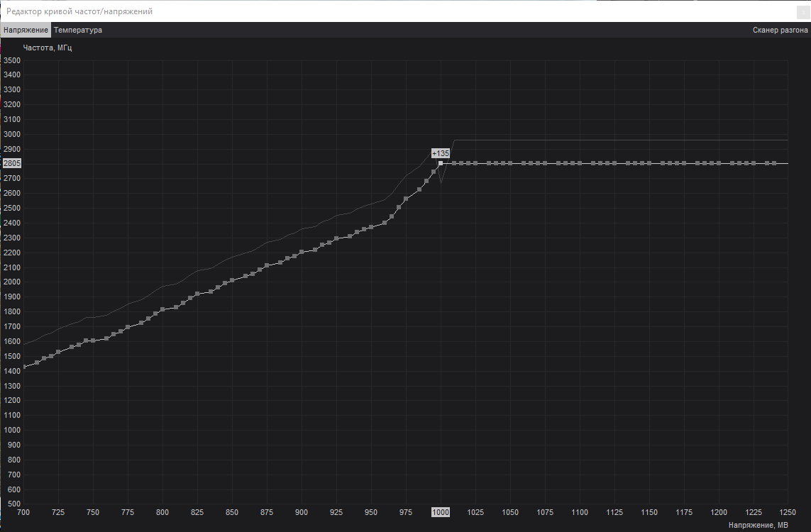Open the Температура tab

tap(78, 30)
